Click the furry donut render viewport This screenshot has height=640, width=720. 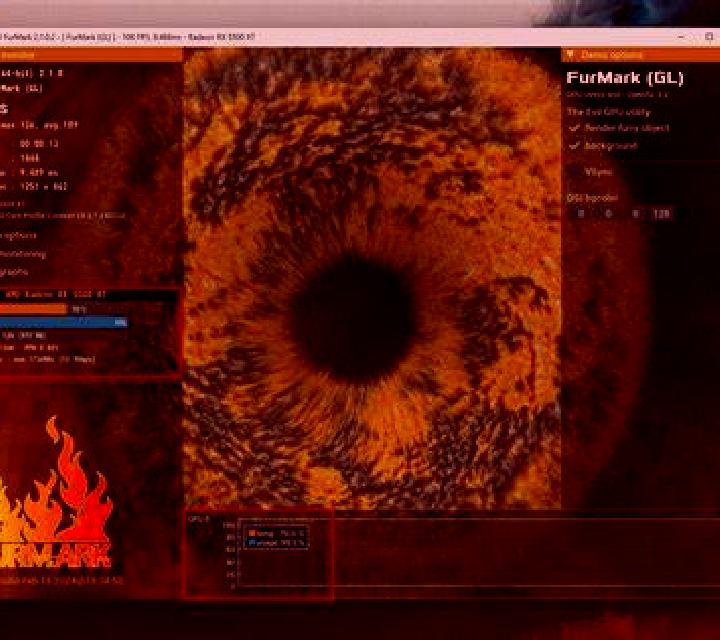(372, 279)
